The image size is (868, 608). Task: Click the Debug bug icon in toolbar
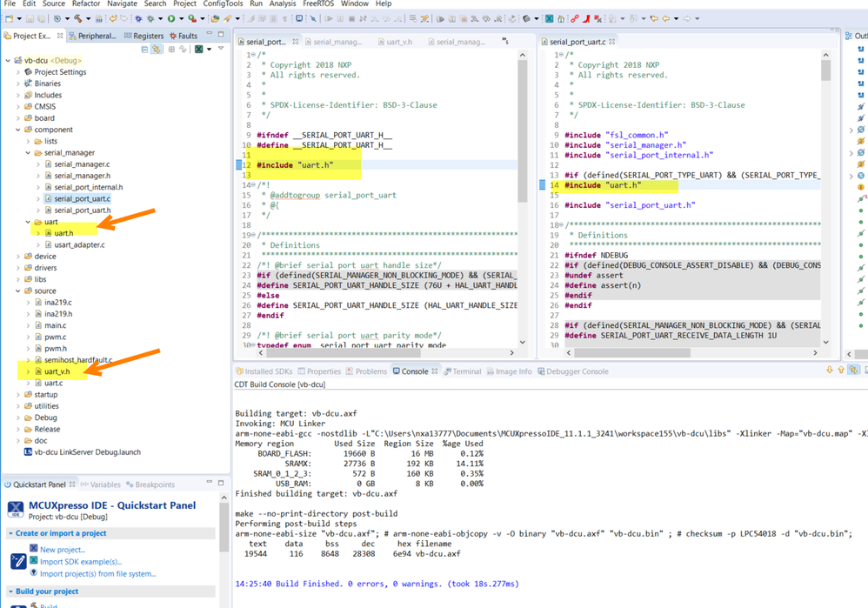tap(150, 18)
